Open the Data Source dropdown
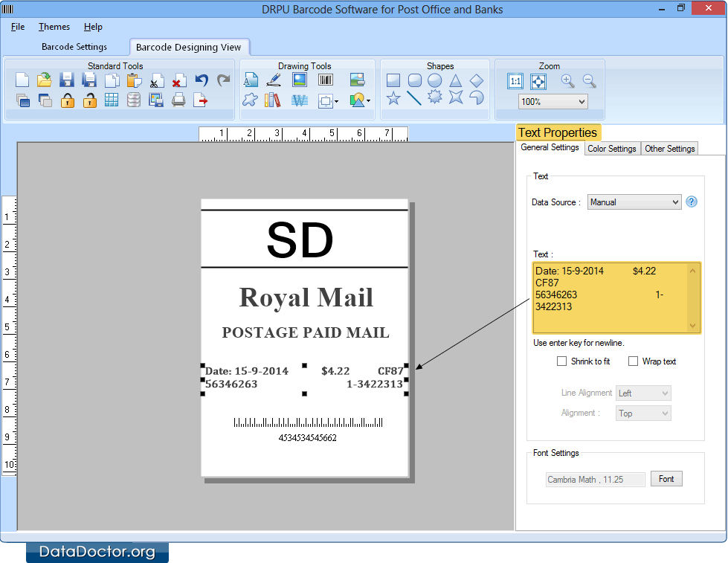Viewport: 728px width, 563px height. coord(634,202)
